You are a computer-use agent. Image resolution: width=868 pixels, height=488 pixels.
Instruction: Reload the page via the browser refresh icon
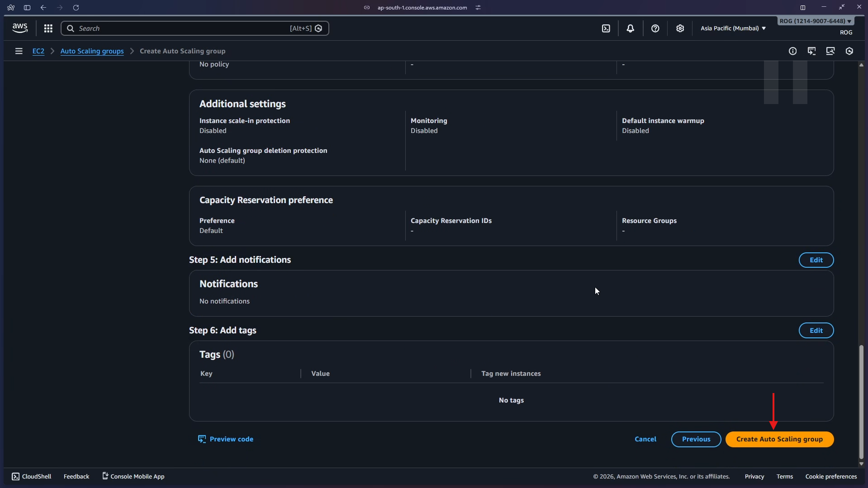(76, 7)
